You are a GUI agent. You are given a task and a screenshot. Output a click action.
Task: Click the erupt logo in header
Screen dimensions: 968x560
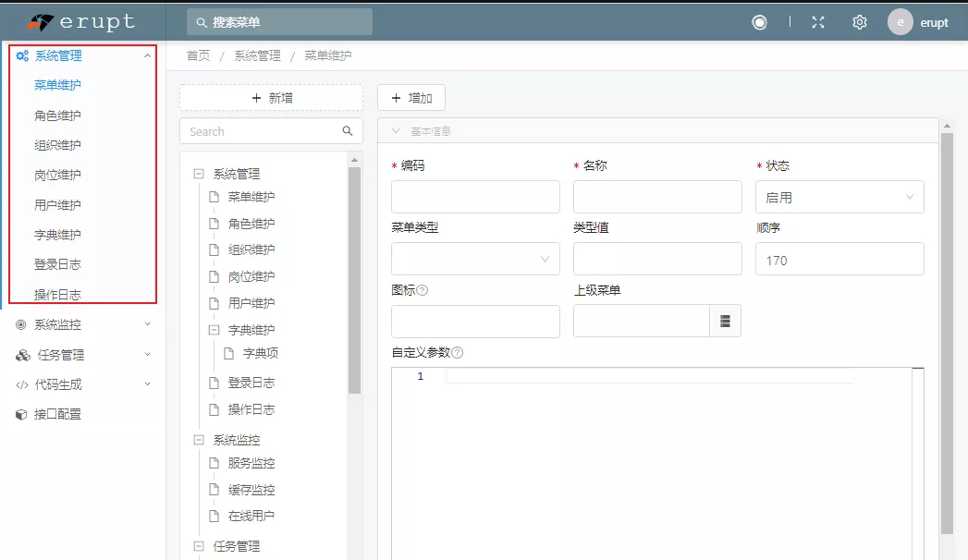pos(81,22)
